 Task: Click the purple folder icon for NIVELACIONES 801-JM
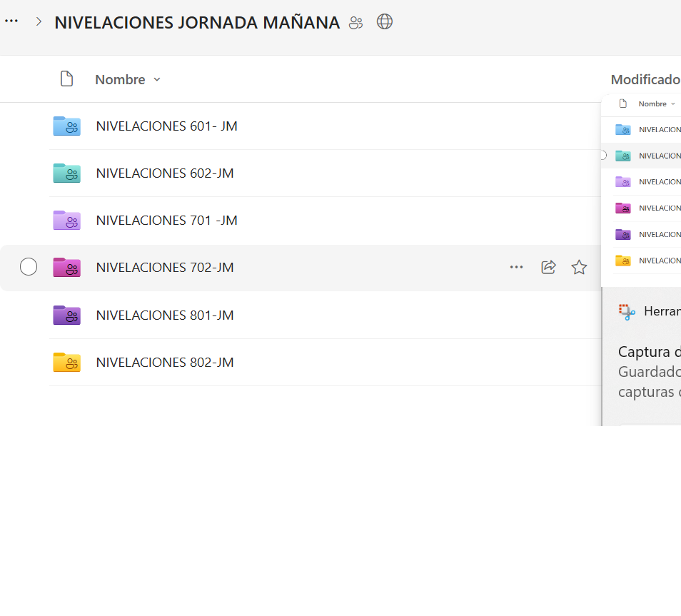66,315
